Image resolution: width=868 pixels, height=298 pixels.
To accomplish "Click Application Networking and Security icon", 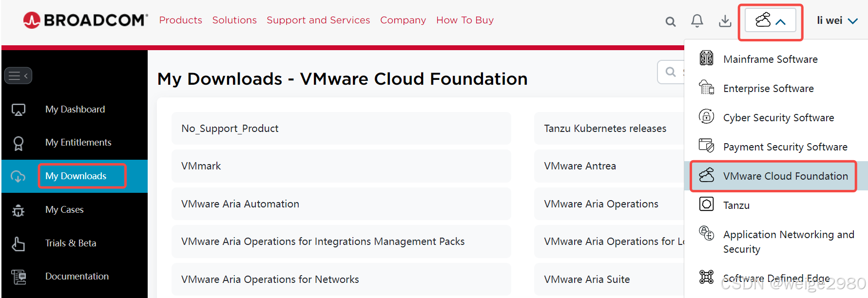I will (x=707, y=233).
